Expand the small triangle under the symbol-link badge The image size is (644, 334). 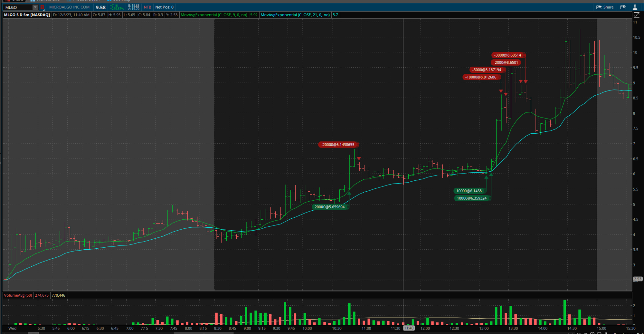(44, 10)
